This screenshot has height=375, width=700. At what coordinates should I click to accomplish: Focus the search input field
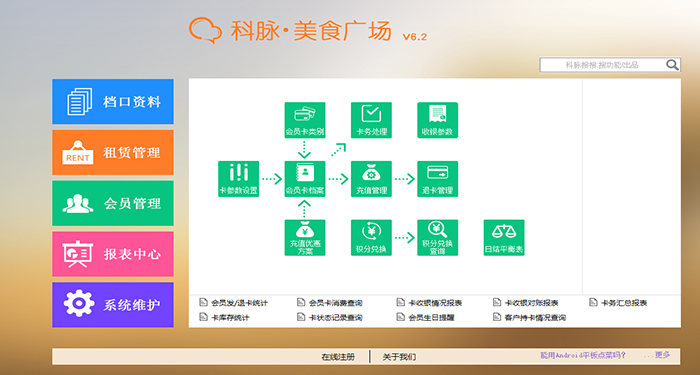603,65
